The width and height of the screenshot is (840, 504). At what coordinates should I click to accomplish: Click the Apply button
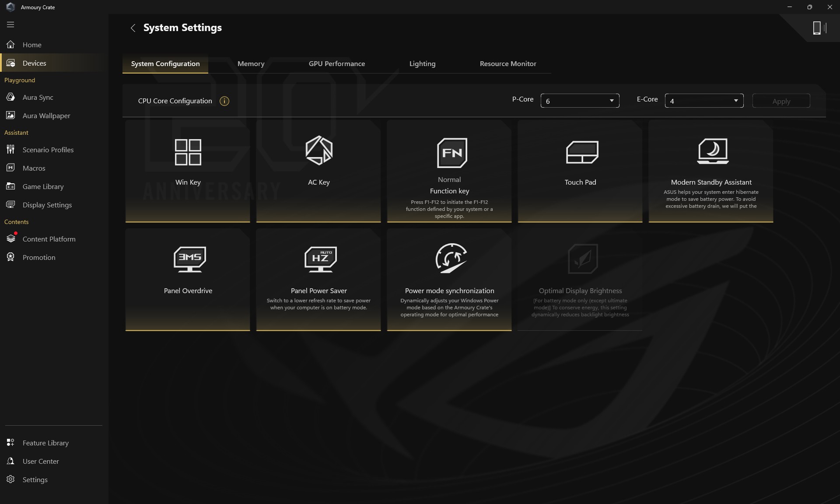point(781,101)
